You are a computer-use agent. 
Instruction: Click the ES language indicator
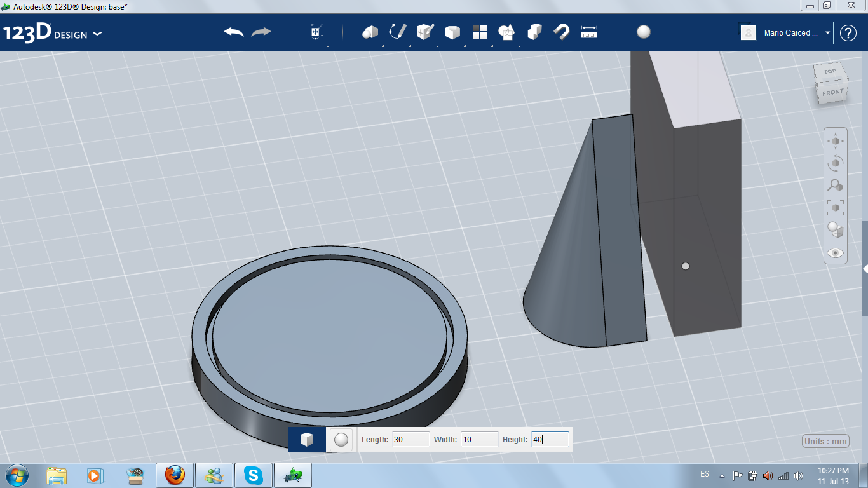pos(705,474)
